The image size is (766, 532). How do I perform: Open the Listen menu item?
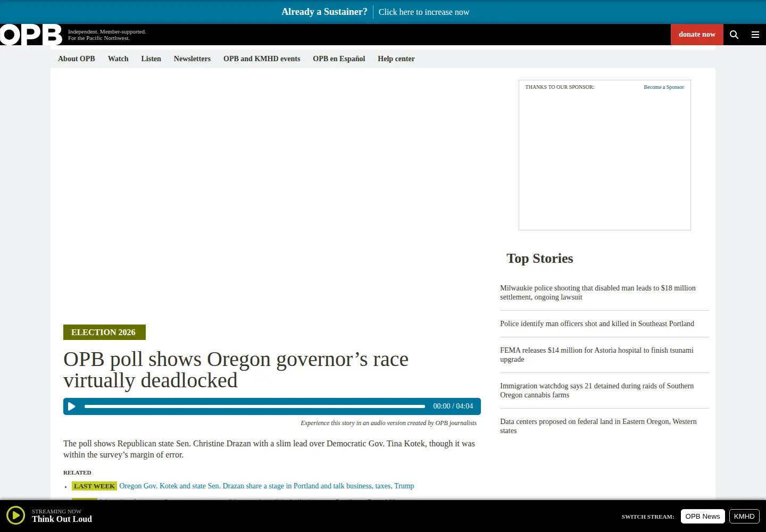click(x=151, y=59)
